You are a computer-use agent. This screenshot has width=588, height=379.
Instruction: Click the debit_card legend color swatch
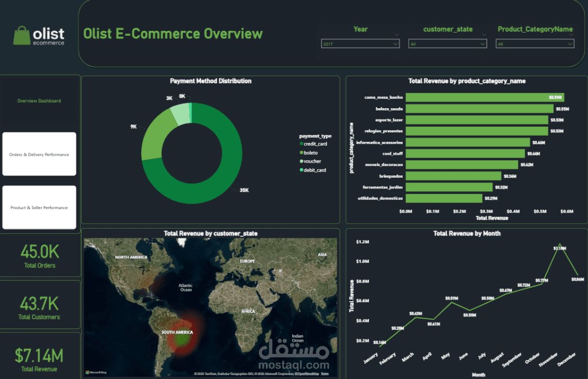(x=301, y=170)
